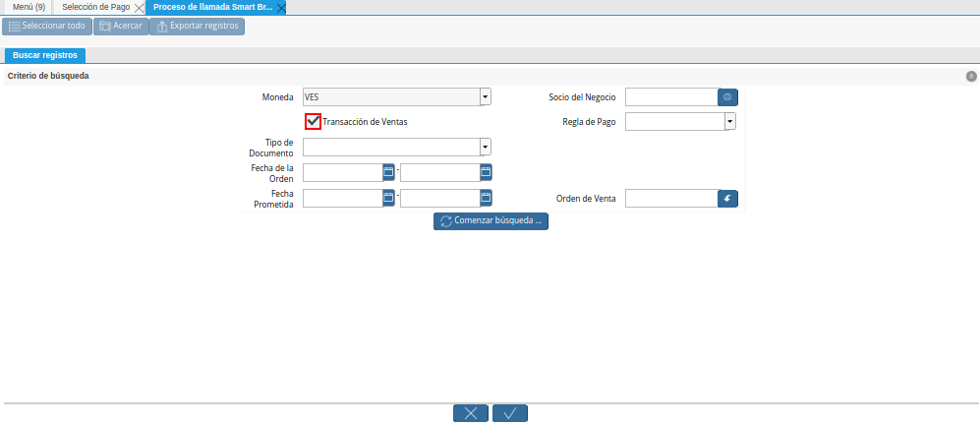Switch to the Selección de Pago tab
The height and width of the screenshot is (425, 980).
[95, 8]
